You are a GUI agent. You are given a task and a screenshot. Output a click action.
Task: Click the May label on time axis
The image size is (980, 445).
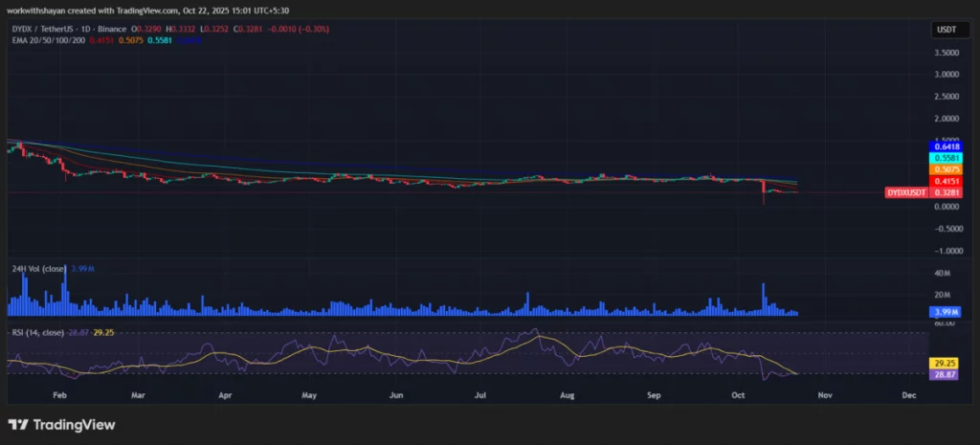309,393
